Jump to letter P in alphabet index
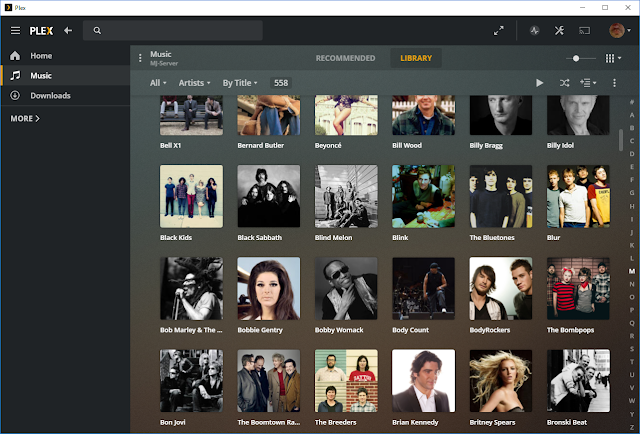 (632, 310)
